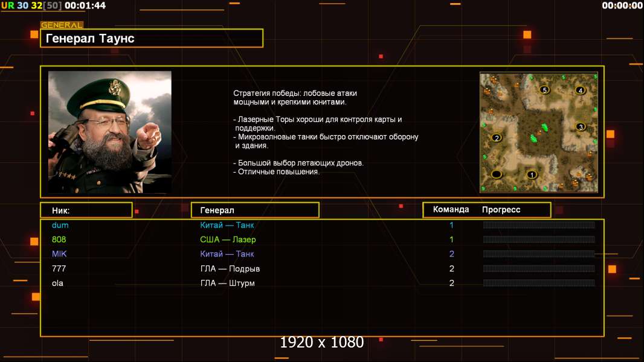
Task: Choose start position 4 on the minimap
Action: [580, 91]
